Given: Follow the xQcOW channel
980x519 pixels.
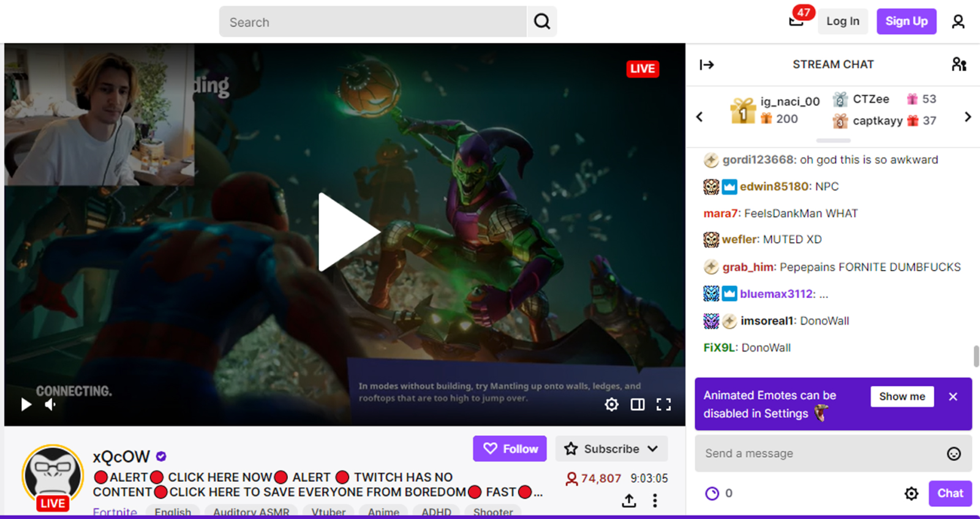Looking at the screenshot, I should click(510, 449).
